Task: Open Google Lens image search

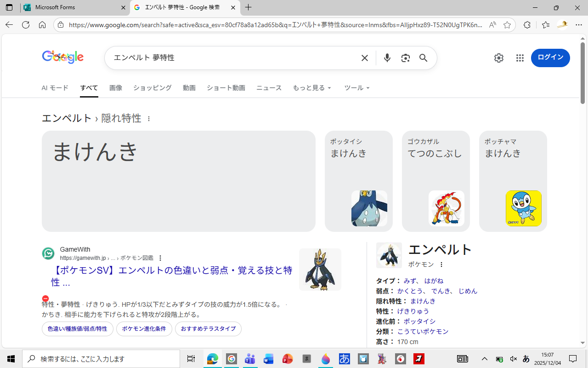Action: 405,58
